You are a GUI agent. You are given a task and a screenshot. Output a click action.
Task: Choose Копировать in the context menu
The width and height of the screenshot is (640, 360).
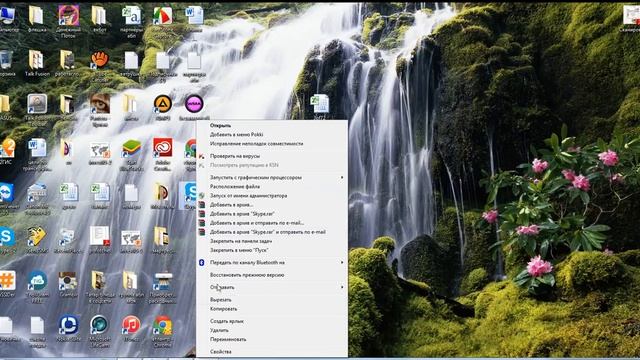point(223,309)
